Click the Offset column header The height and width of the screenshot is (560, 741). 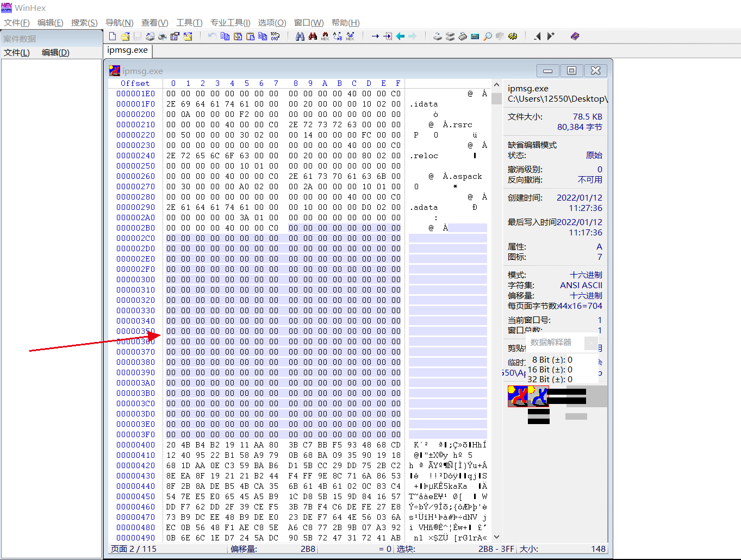[135, 83]
